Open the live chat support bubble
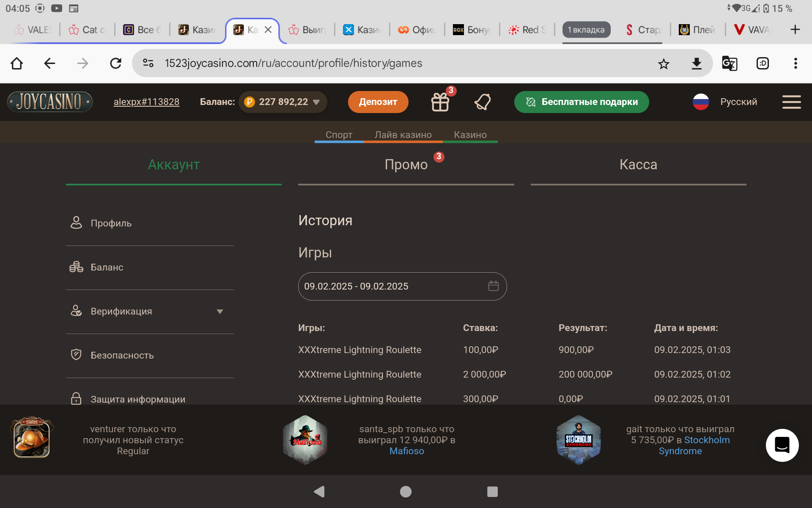The height and width of the screenshot is (508, 812). [x=782, y=445]
